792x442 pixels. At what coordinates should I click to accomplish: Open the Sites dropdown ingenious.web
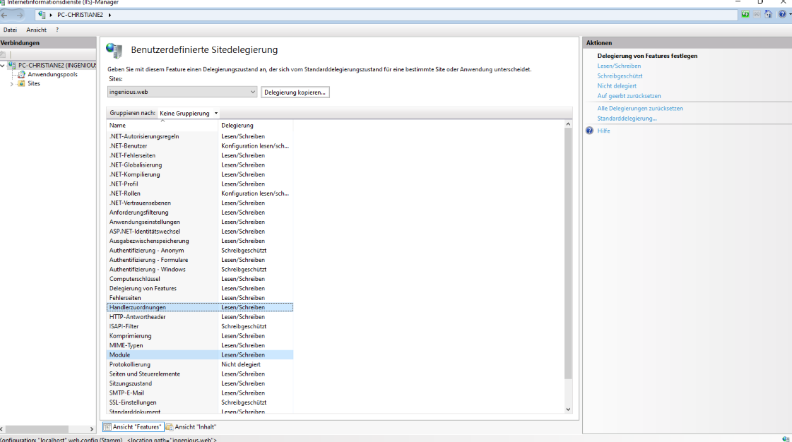[182, 92]
